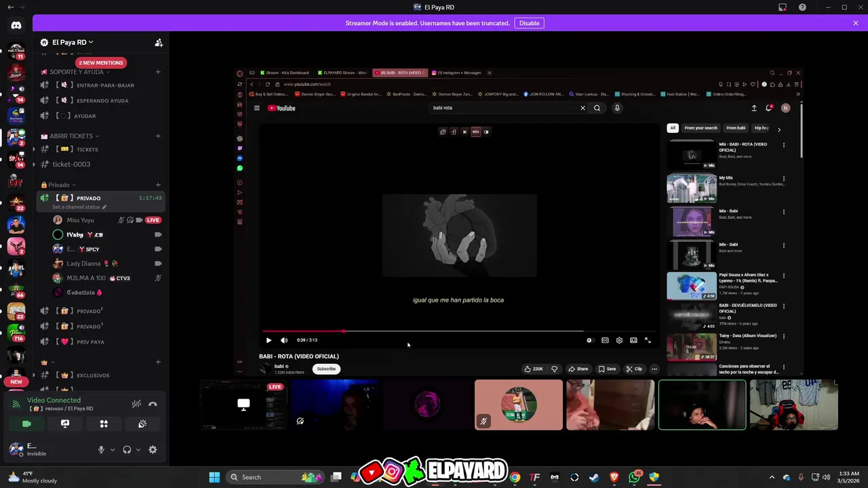Jump to 2 NEW MENTIONS

pos(100,62)
